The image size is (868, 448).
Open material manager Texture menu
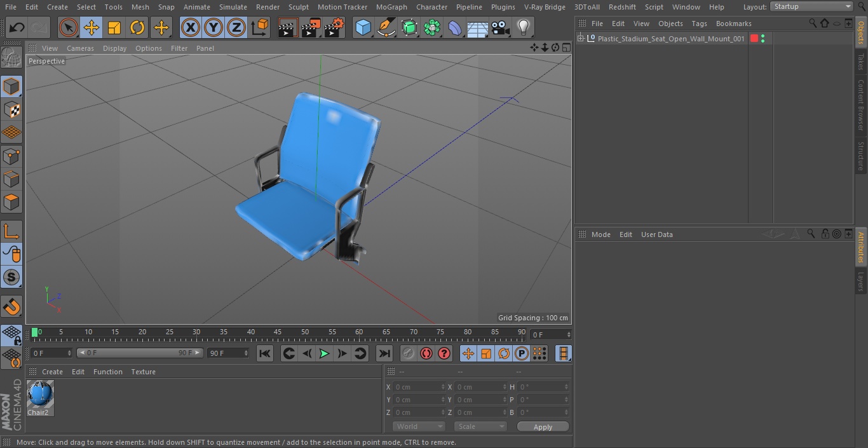pyautogui.click(x=143, y=372)
